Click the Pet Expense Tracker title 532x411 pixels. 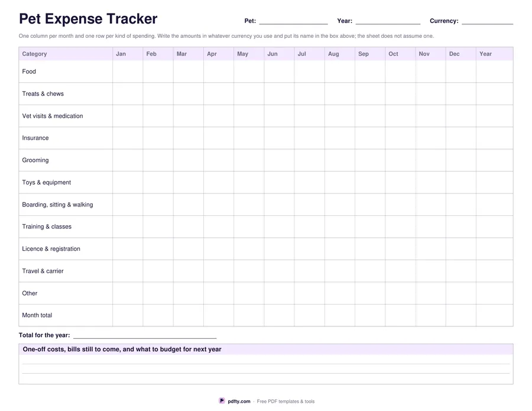(88, 19)
